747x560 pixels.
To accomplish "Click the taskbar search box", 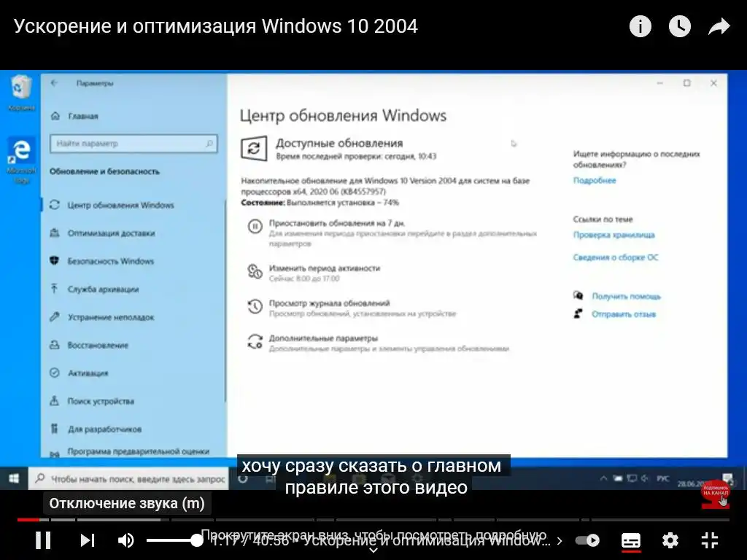I will [128, 478].
